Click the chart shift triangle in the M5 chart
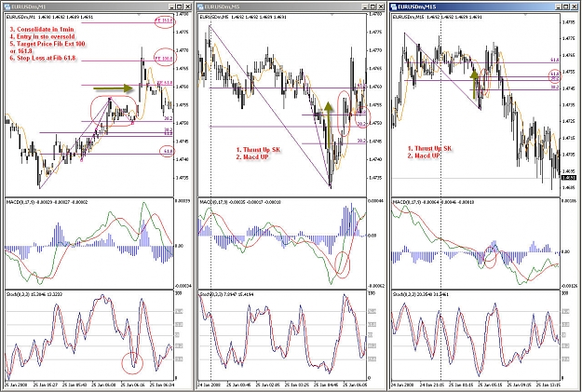 point(332,15)
